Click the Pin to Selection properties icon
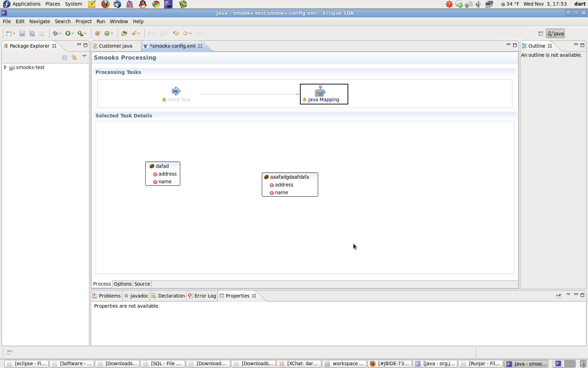Screen dimensions: 588x368 pyautogui.click(x=559, y=296)
